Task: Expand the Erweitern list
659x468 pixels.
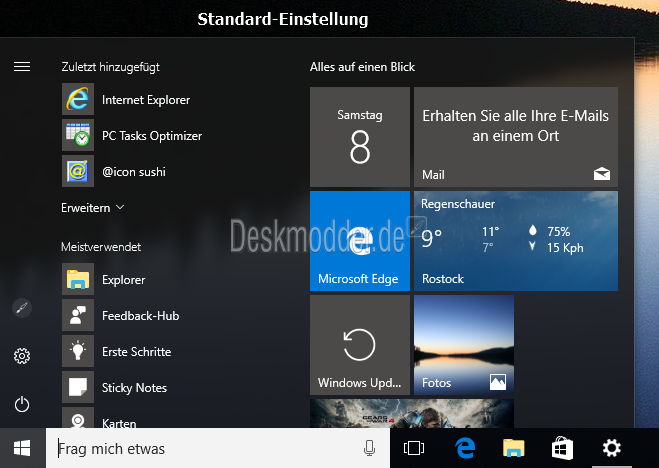Action: 92,208
